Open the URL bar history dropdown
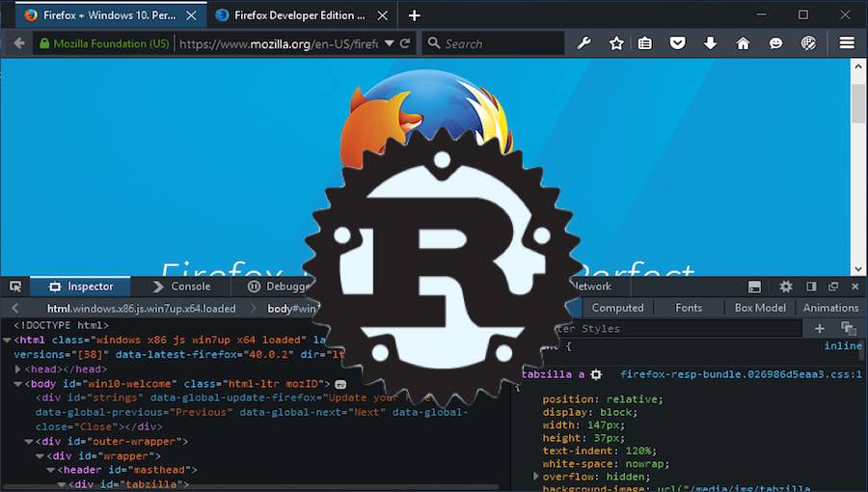The height and width of the screenshot is (492, 868). pos(390,43)
